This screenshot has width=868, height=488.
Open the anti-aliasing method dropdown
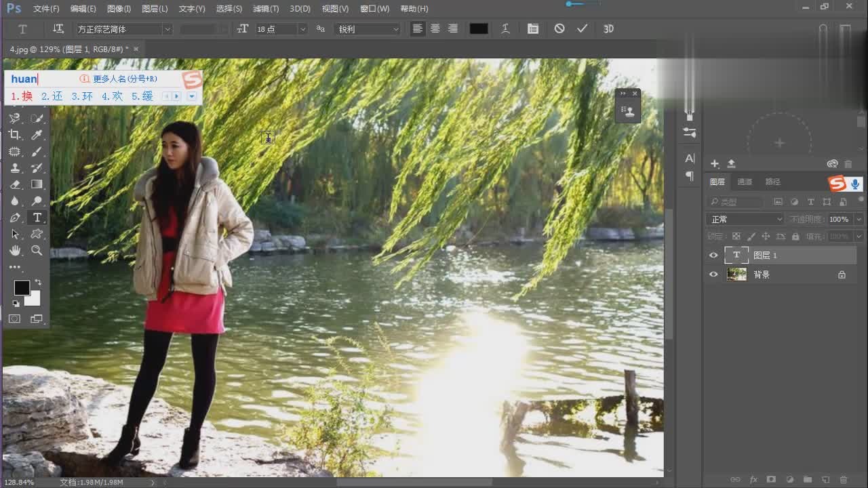[367, 29]
